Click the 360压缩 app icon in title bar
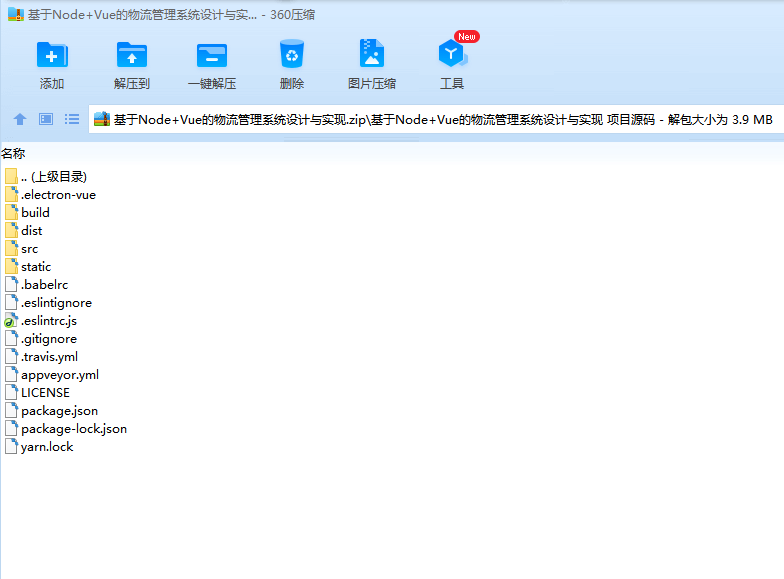The height and width of the screenshot is (579, 784). pyautogui.click(x=16, y=14)
